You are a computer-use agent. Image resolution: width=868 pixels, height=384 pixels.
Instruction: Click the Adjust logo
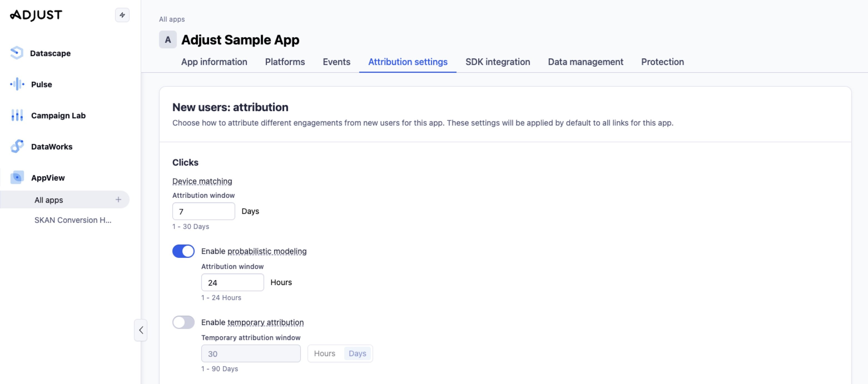point(36,15)
